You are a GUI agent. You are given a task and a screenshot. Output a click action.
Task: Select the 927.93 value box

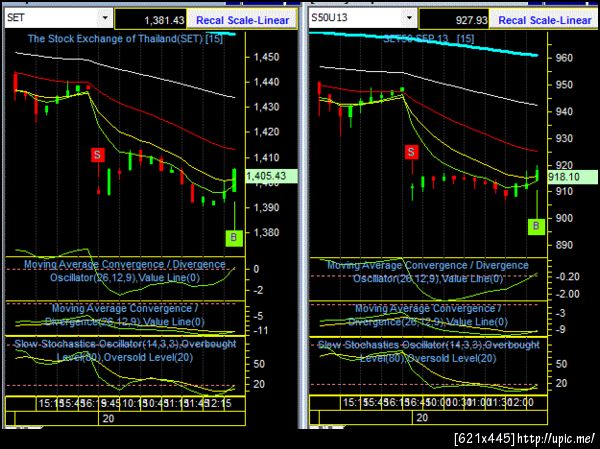tap(453, 20)
